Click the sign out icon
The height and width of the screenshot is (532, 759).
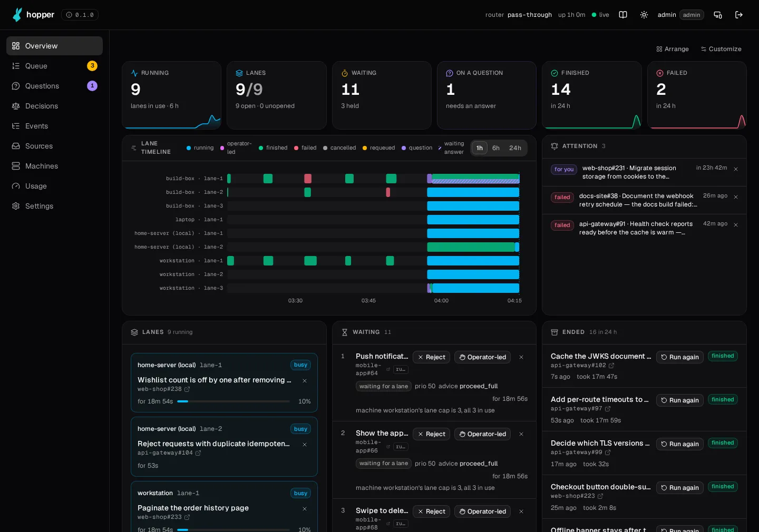(739, 15)
